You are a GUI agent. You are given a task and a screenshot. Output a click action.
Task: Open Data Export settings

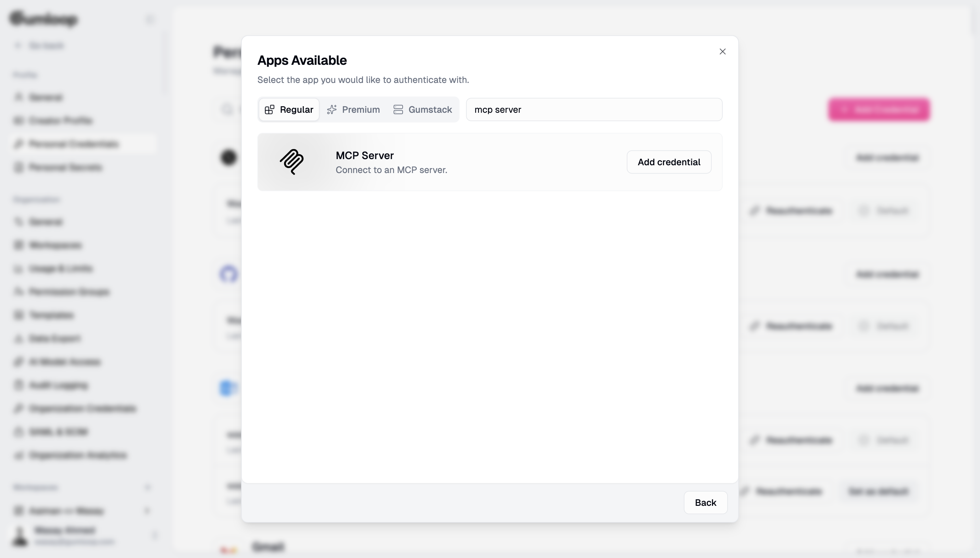(x=55, y=338)
